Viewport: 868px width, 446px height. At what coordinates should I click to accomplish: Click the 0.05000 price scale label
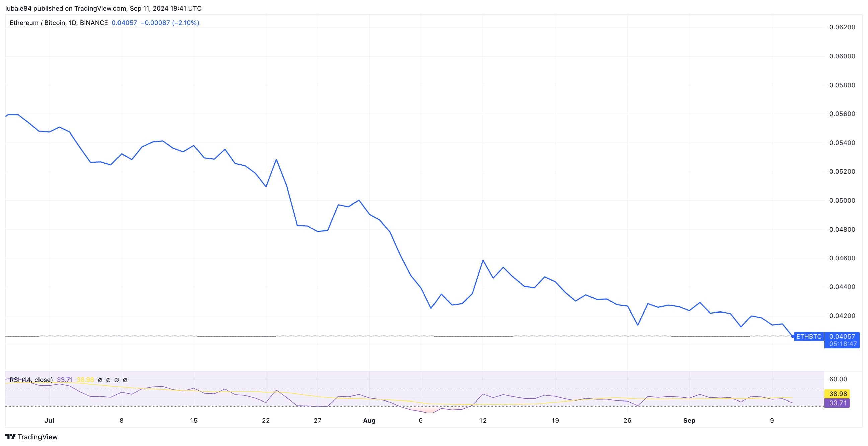[842, 200]
